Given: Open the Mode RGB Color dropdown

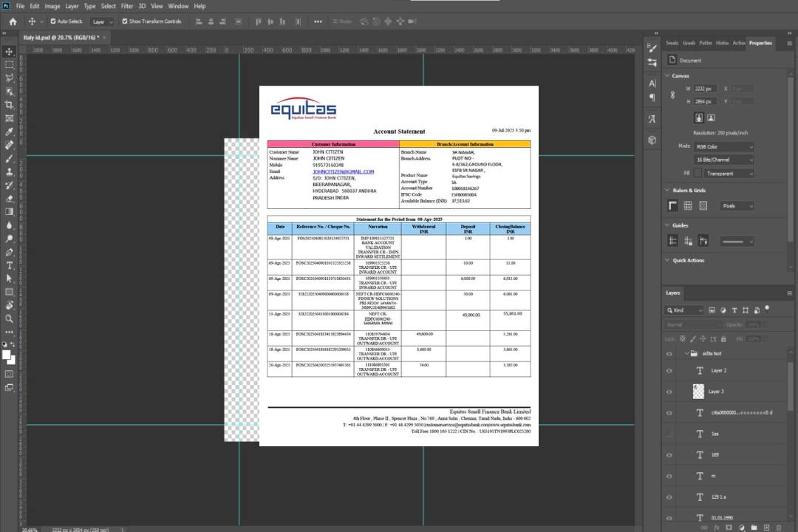Looking at the screenshot, I should pyautogui.click(x=723, y=146).
